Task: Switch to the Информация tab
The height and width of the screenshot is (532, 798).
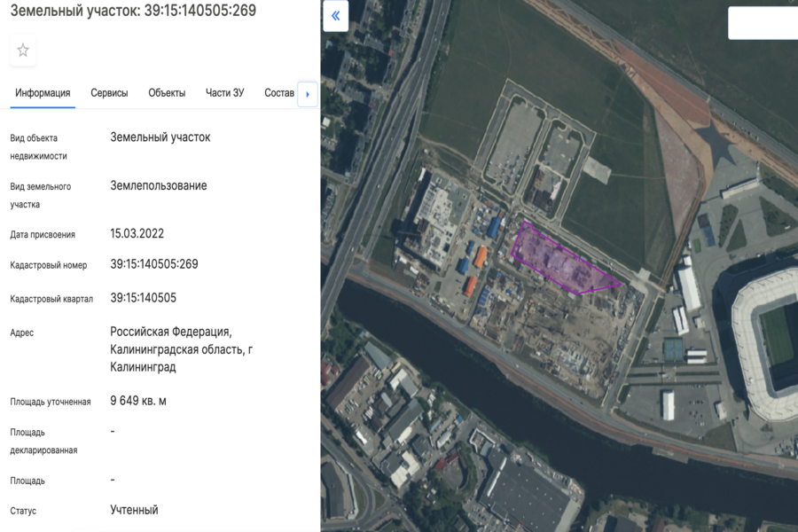Action: point(43,93)
